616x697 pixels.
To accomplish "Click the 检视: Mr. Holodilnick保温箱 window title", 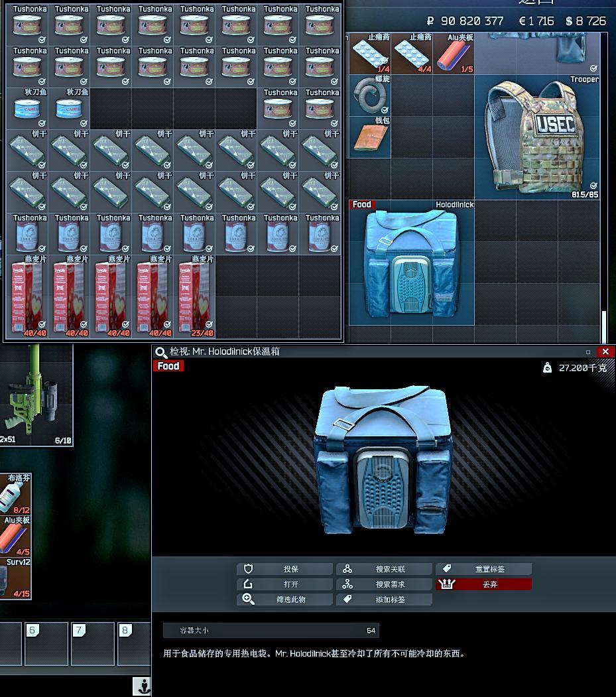I will (x=224, y=351).
